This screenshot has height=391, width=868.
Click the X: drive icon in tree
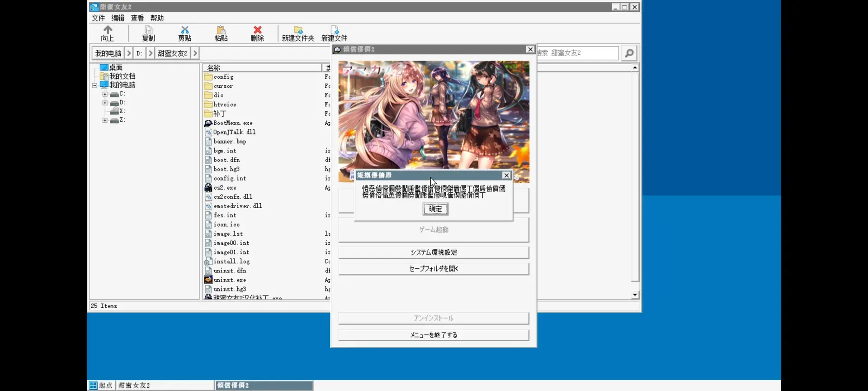click(x=114, y=111)
